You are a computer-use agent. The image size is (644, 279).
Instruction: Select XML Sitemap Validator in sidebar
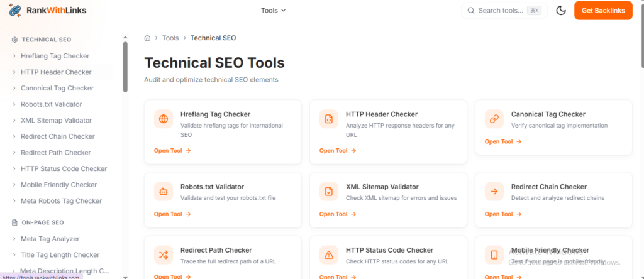pyautogui.click(x=56, y=120)
